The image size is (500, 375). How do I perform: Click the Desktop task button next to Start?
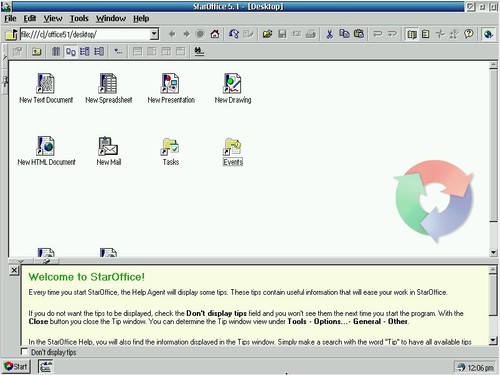[x=45, y=367]
